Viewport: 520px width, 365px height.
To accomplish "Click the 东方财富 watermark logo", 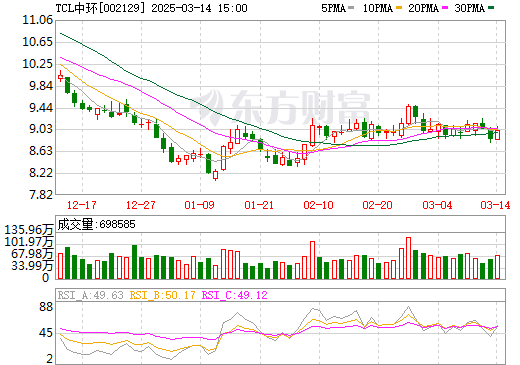I will tap(281, 107).
